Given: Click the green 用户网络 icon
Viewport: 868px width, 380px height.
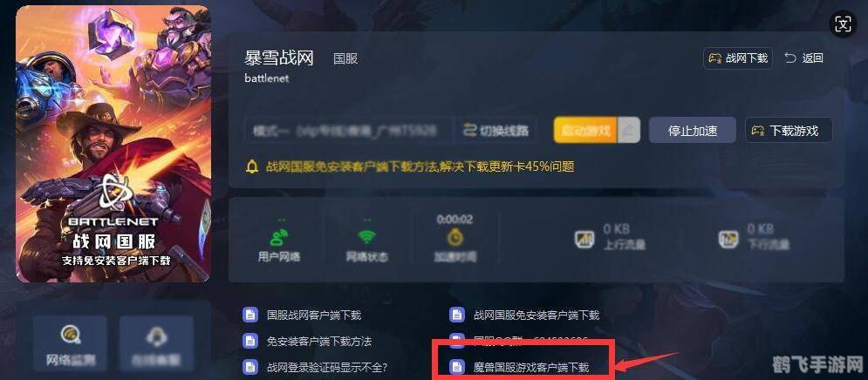Looking at the screenshot, I should coord(278,238).
